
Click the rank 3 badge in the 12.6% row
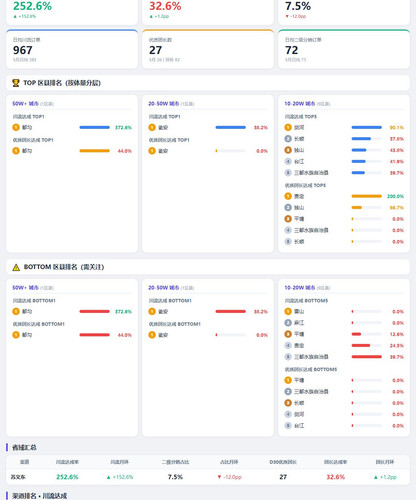point(288,334)
